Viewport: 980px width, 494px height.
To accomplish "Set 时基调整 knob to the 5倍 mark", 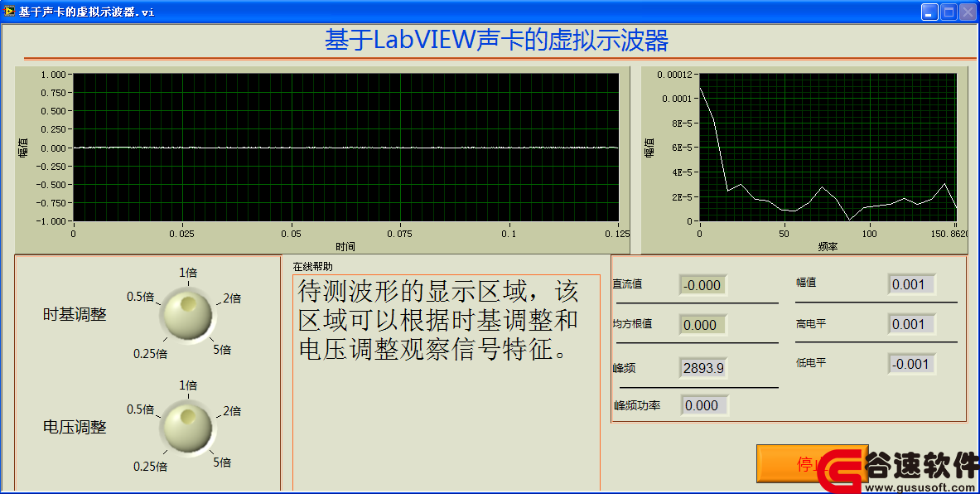I will 222,350.
